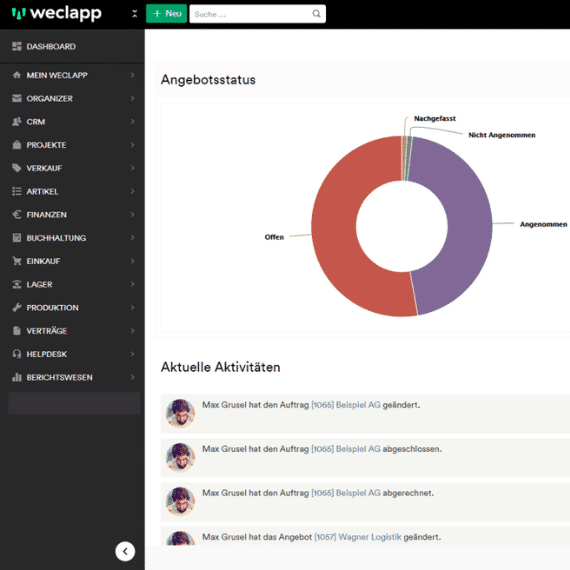Click Max Grusel avatar in geändert Auftrag row
Image resolution: width=570 pixels, height=570 pixels.
(180, 413)
